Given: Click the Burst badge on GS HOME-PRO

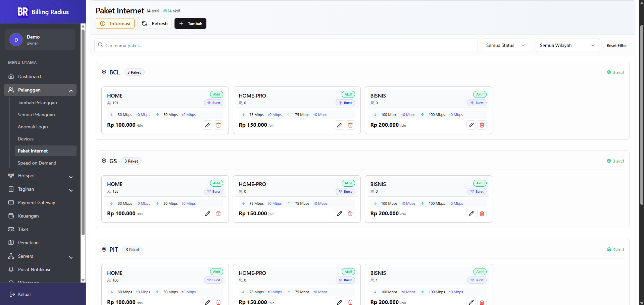Looking at the screenshot, I should point(345,192).
